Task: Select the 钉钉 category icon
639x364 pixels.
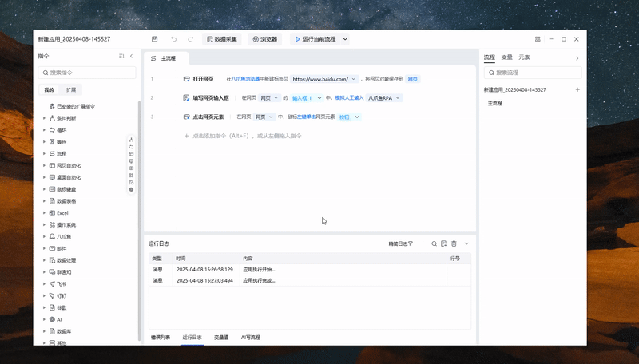Action: (x=52, y=295)
